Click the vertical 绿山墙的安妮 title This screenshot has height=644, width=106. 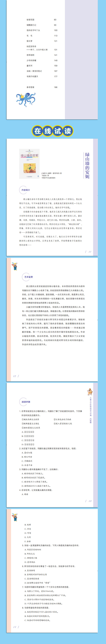[87, 165]
